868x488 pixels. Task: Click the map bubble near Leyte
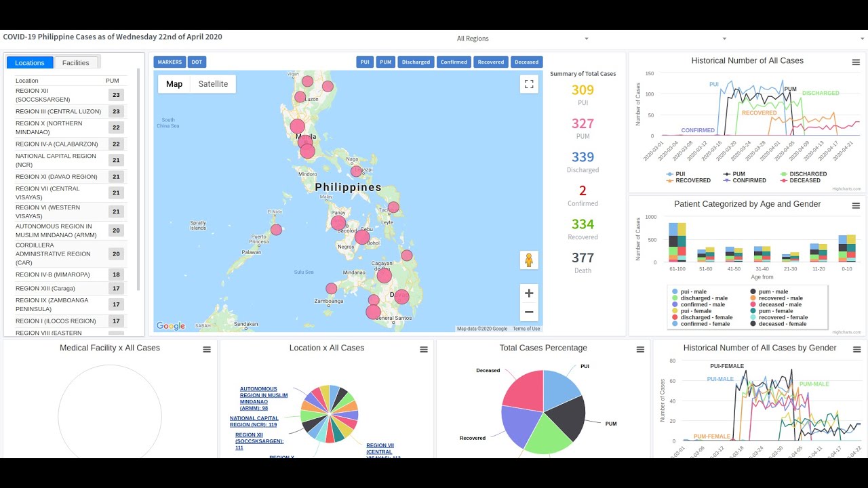tap(393, 207)
